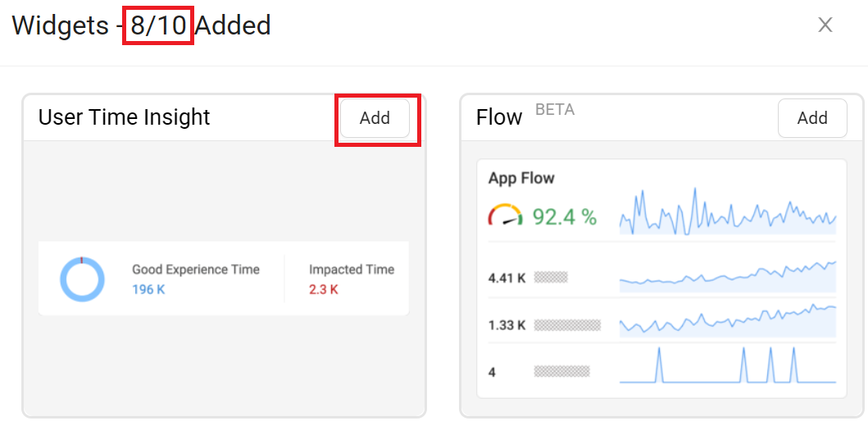The image size is (868, 439).
Task: Select the Good Experience Time label
Action: 196,269
